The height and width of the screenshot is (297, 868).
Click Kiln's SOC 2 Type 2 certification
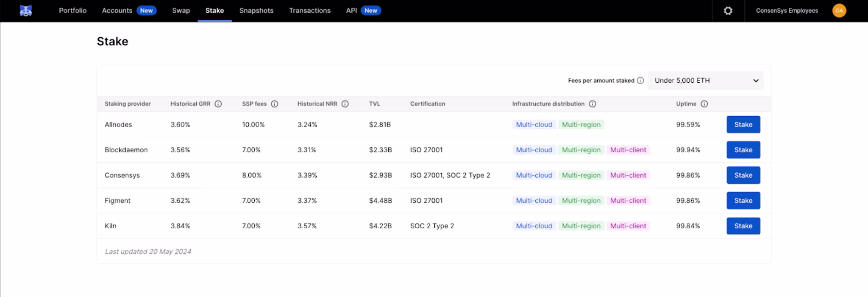(x=432, y=226)
